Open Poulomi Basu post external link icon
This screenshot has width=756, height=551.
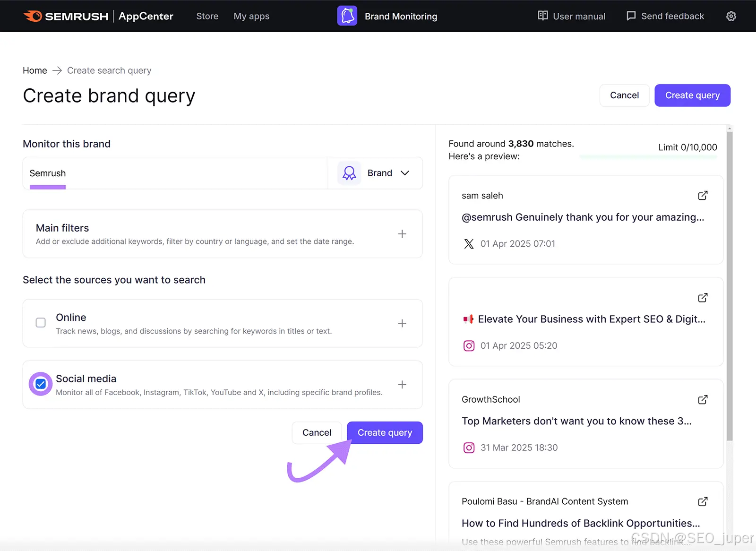(703, 501)
